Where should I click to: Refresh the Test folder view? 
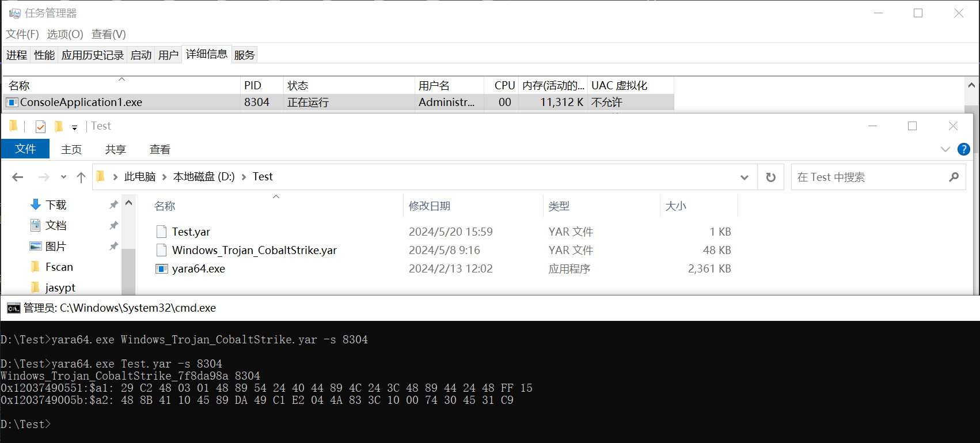click(770, 177)
